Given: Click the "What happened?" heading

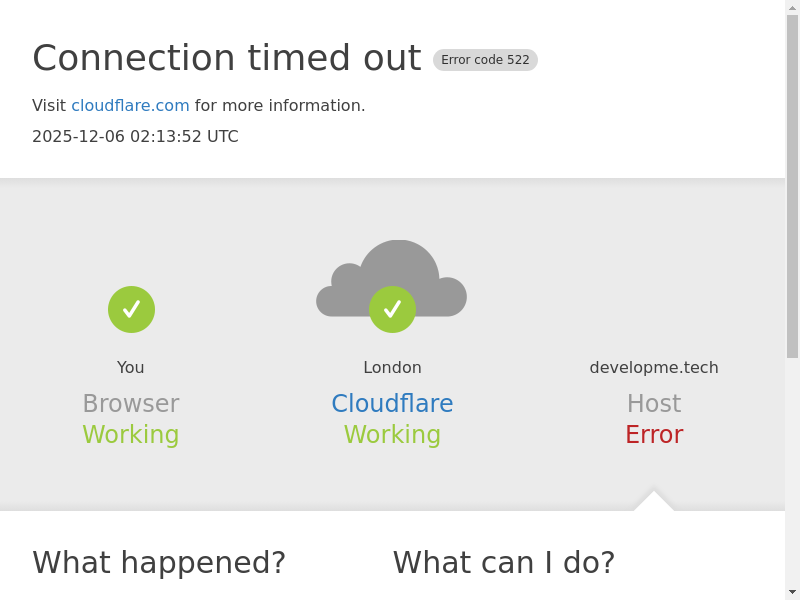Looking at the screenshot, I should [159, 563].
